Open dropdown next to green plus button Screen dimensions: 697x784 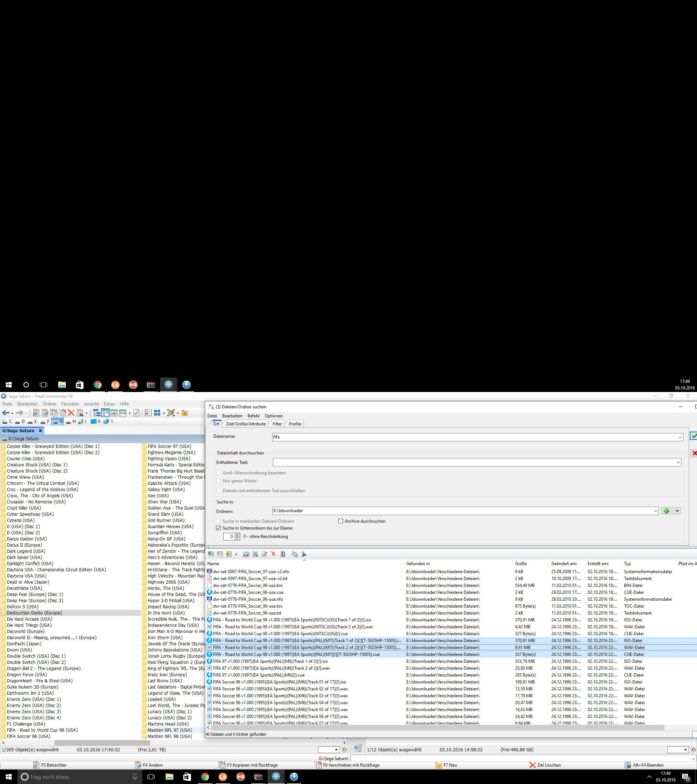click(x=677, y=511)
